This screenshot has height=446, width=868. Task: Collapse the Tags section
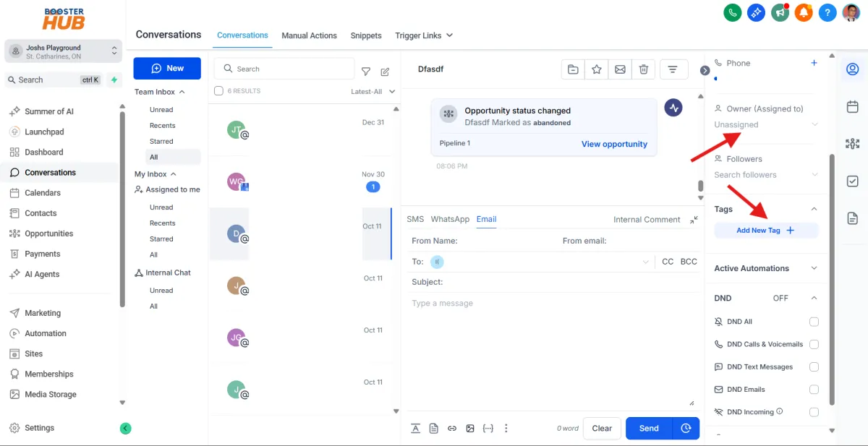814,209
